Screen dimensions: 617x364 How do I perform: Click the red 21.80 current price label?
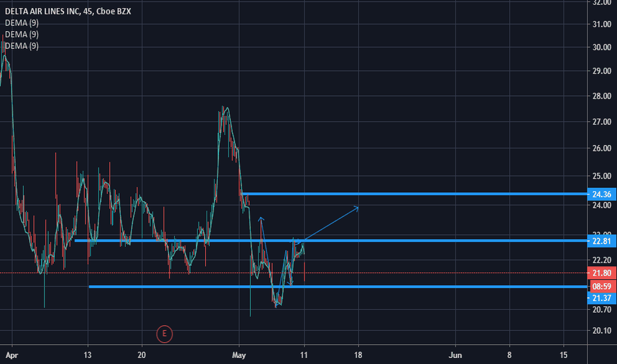click(602, 273)
